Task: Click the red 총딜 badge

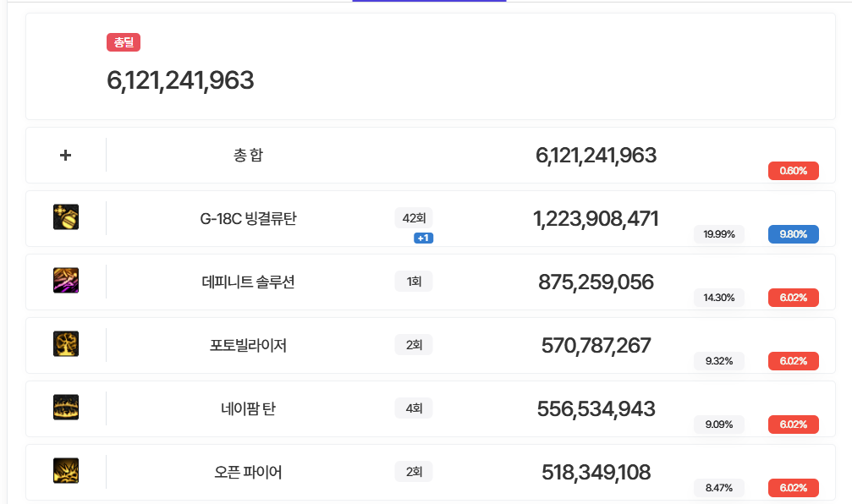Action: click(124, 42)
